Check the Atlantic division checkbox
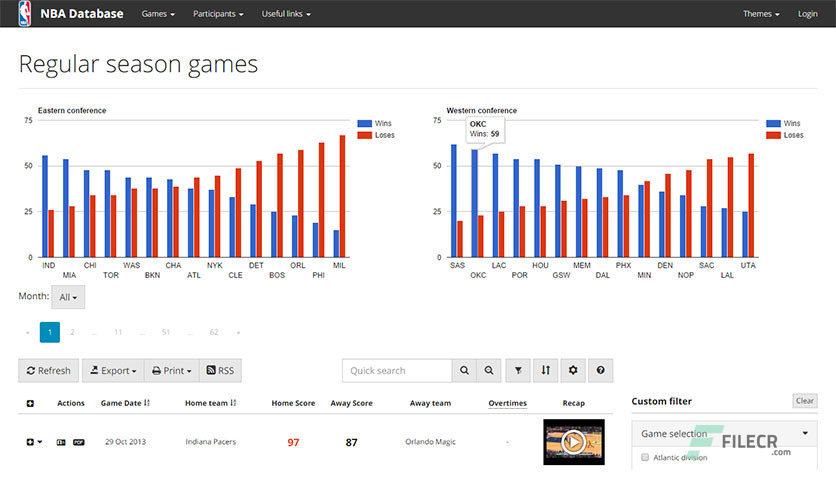The height and width of the screenshot is (484, 836). point(645,457)
